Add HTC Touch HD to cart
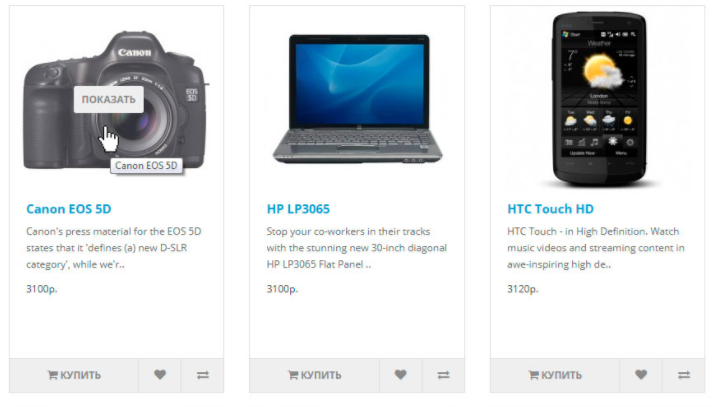The width and height of the screenshot is (713, 407). tap(555, 375)
